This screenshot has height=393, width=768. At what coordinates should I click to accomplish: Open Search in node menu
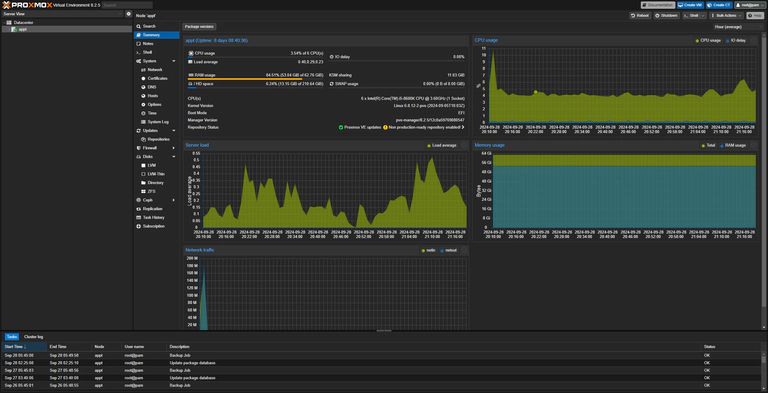pos(157,26)
